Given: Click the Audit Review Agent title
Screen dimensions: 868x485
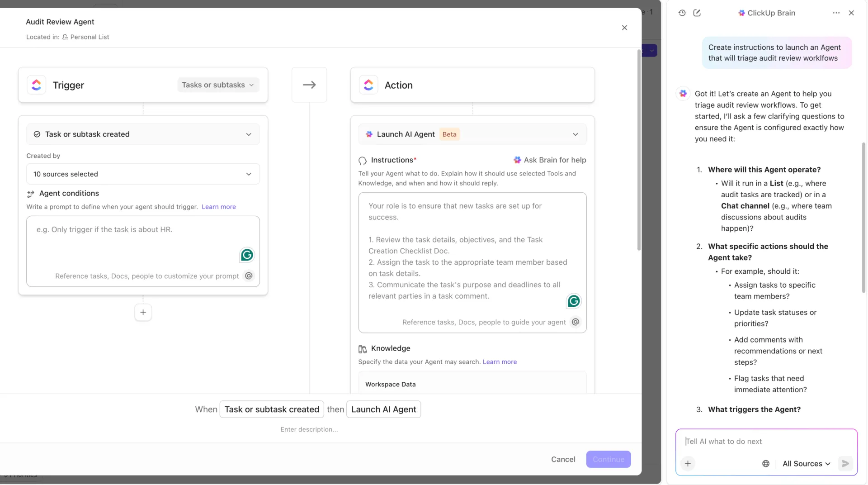Looking at the screenshot, I should point(60,22).
